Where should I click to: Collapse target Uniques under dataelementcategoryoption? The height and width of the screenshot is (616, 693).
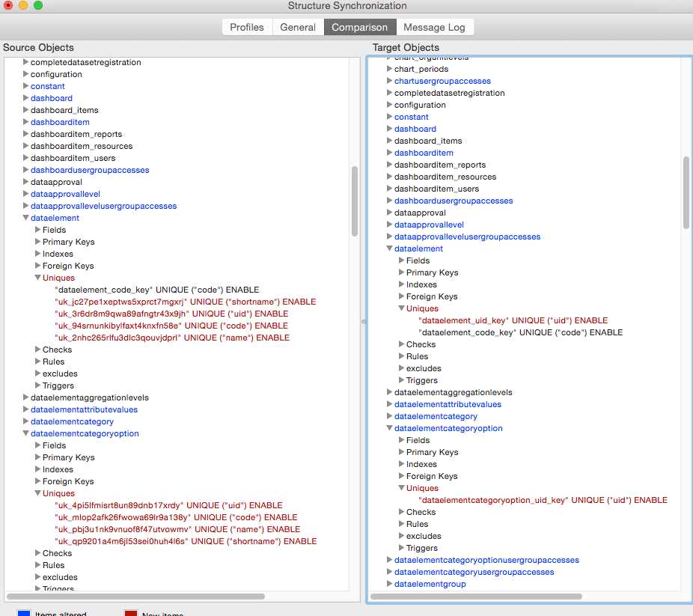[x=402, y=488]
